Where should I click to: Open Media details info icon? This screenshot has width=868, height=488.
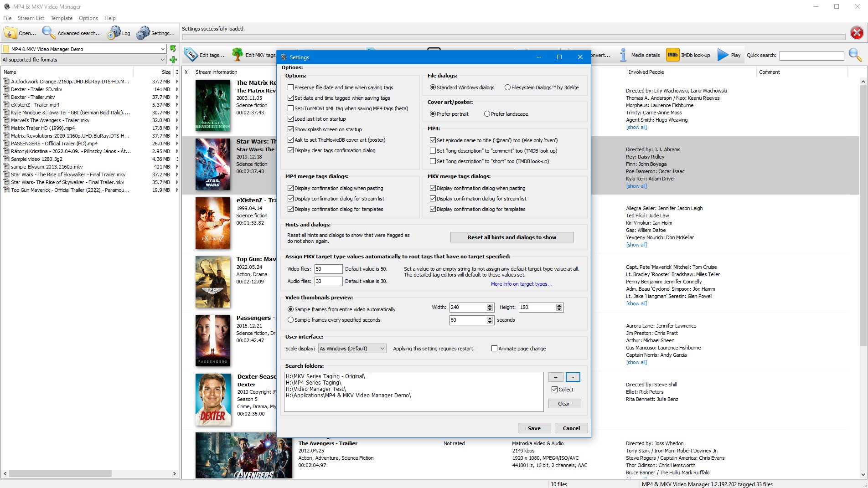pos(623,55)
